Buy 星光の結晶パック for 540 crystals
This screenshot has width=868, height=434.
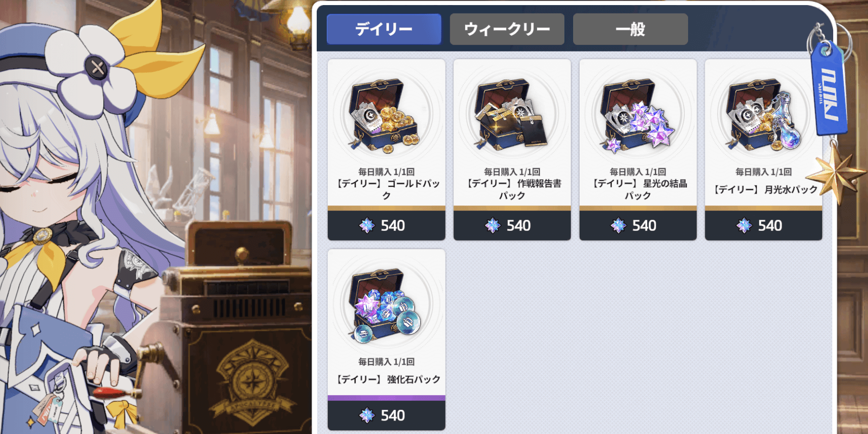638,225
